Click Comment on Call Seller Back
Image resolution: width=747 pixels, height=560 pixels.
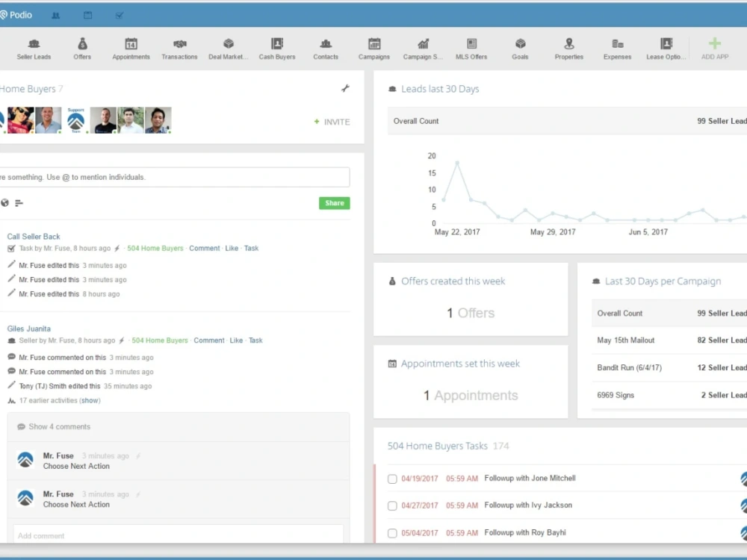click(x=205, y=248)
